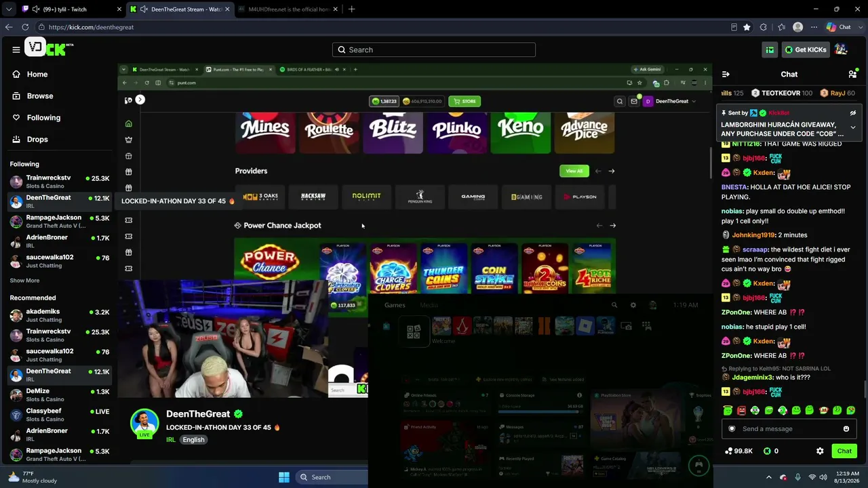Image resolution: width=868 pixels, height=488 pixels.
Task: Click BNESTA's username in chat
Action: point(734,187)
